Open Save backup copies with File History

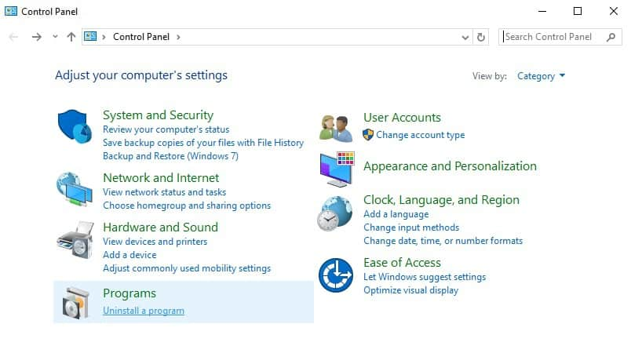203,143
